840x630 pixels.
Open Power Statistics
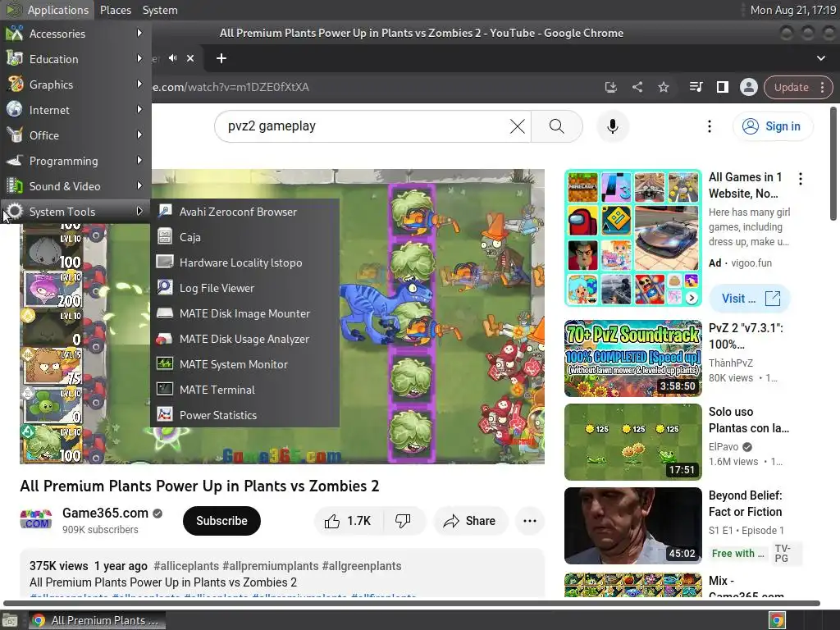click(244, 415)
